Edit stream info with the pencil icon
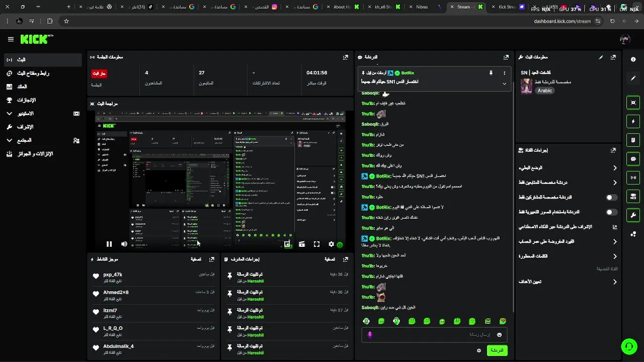 (601, 57)
